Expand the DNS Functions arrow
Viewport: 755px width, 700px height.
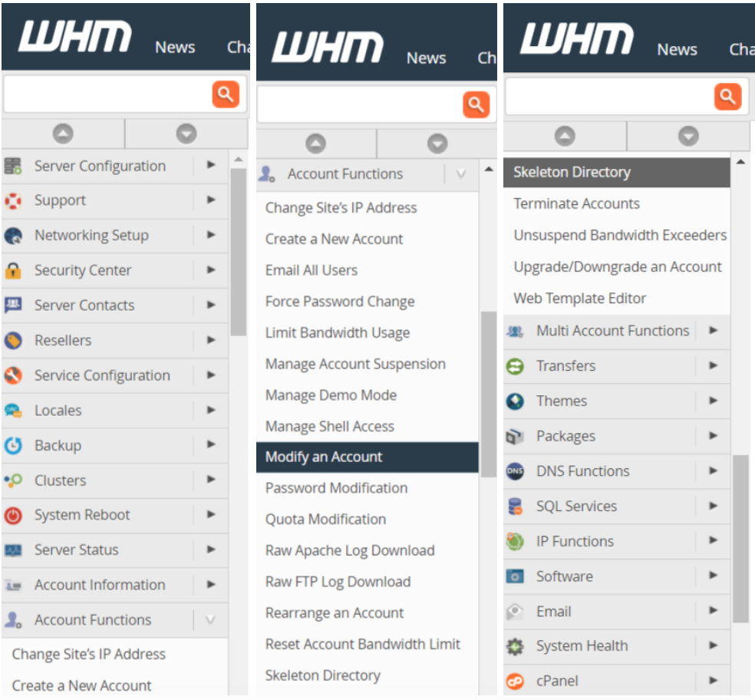(713, 471)
